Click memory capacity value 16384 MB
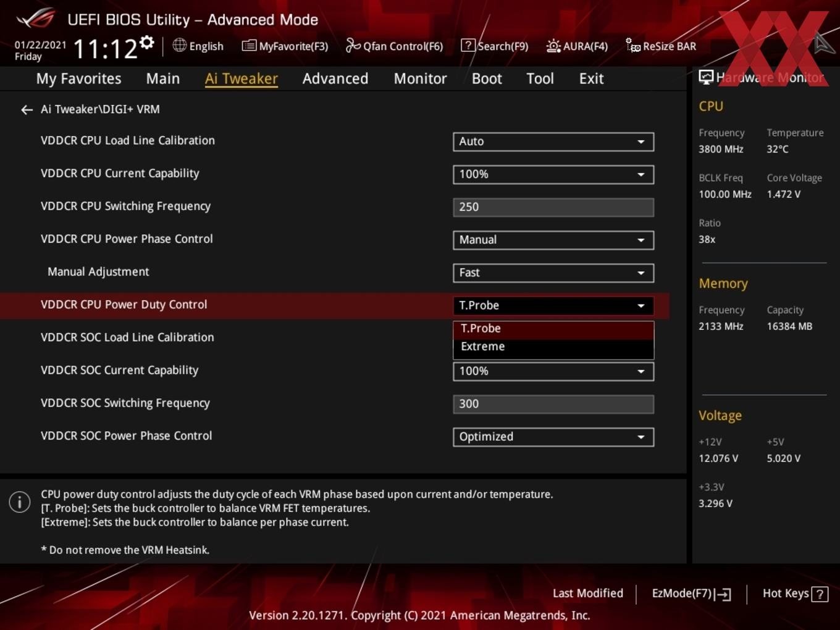840x630 pixels. click(x=789, y=326)
